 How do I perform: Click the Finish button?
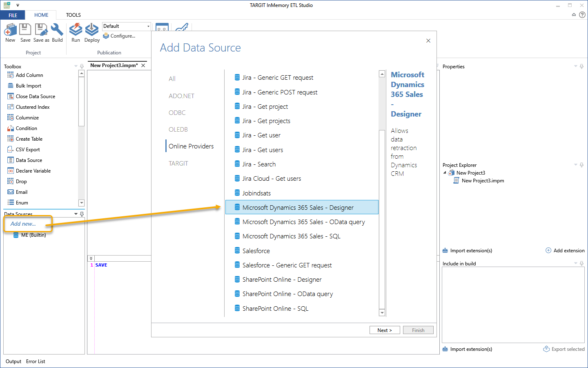(x=418, y=330)
